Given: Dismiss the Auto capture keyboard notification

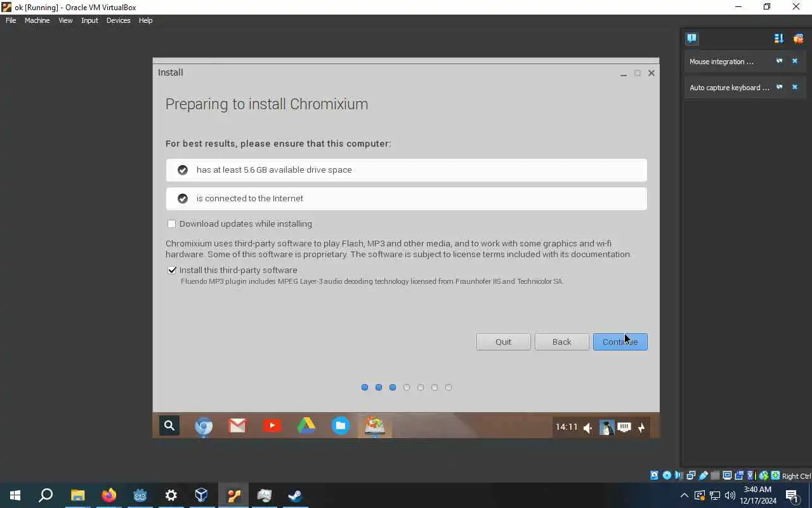Looking at the screenshot, I should (794, 88).
